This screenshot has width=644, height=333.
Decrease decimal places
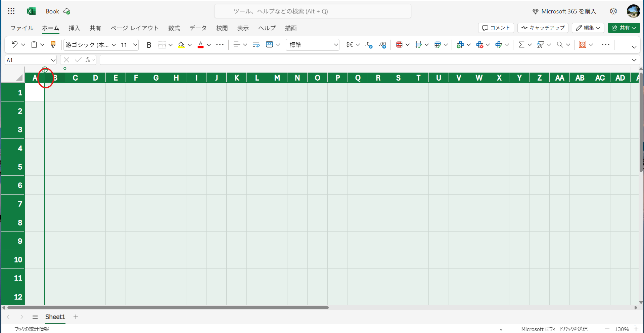click(x=369, y=45)
